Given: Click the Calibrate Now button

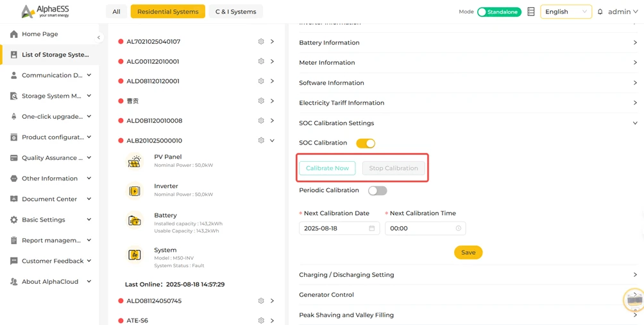Looking at the screenshot, I should (327, 168).
